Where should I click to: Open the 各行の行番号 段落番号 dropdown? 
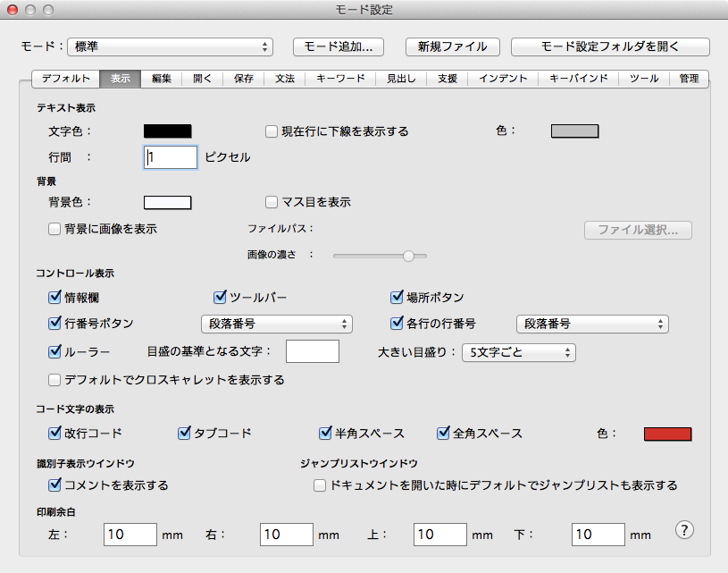[x=592, y=324]
